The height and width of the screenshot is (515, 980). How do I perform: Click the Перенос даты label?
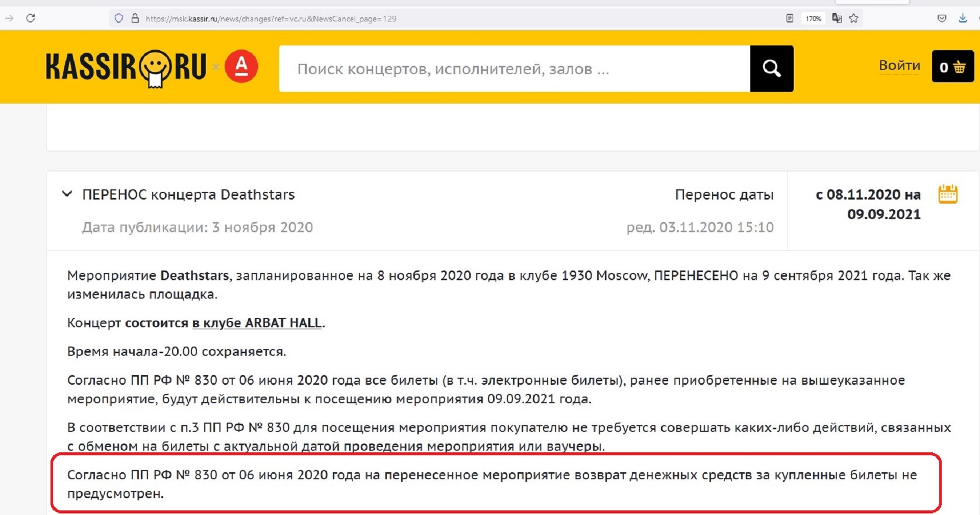pos(724,194)
